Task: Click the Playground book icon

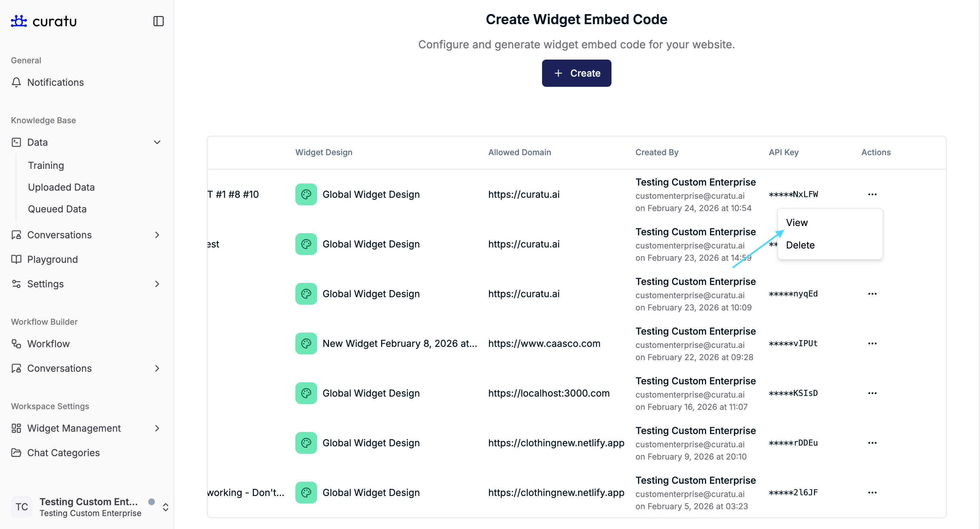Action: pos(16,259)
